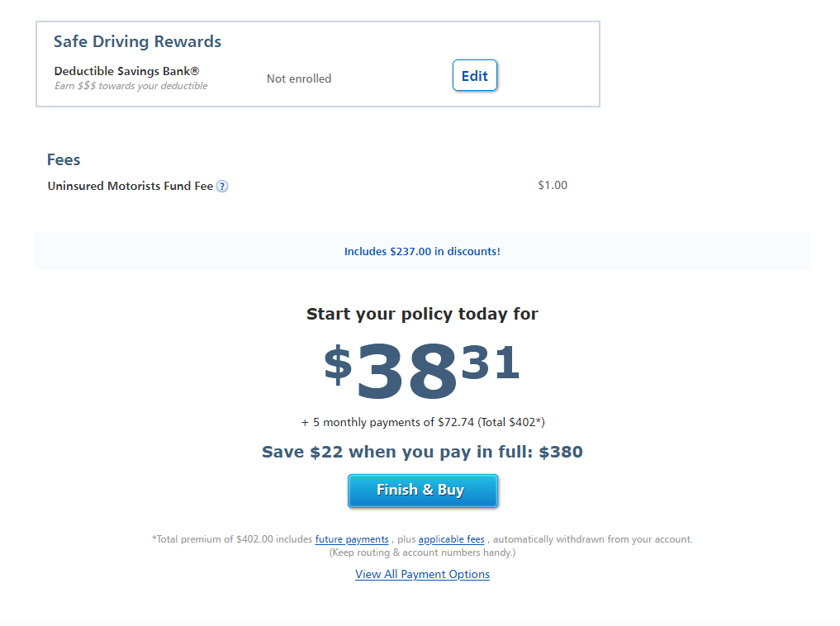
Task: Click the Finish & Buy button
Action: (x=422, y=490)
